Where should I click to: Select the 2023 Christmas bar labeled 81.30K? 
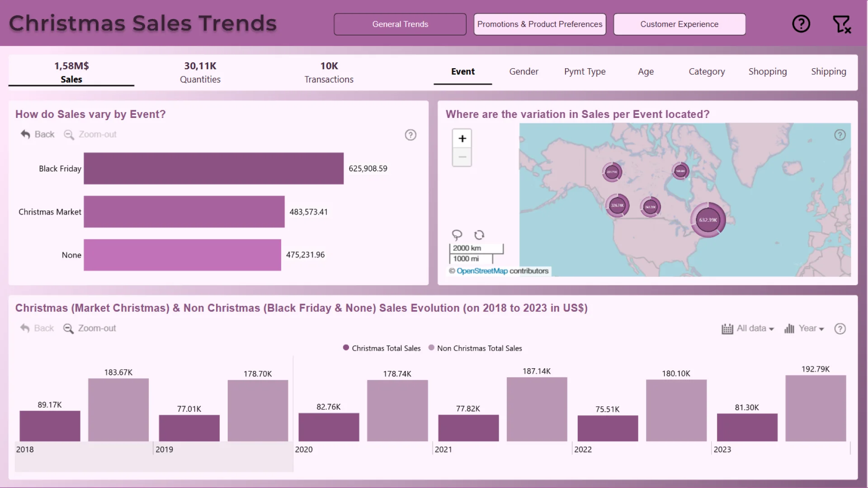[x=747, y=427]
